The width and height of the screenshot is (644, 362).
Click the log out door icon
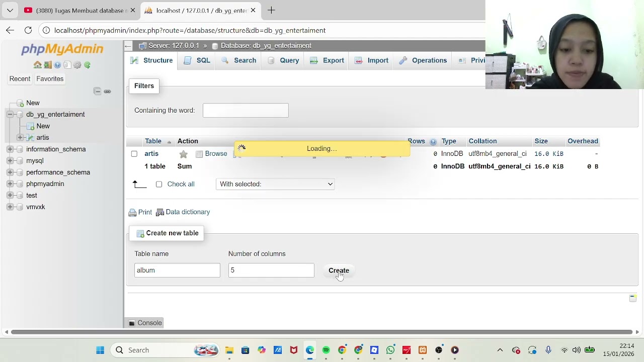tap(47, 65)
